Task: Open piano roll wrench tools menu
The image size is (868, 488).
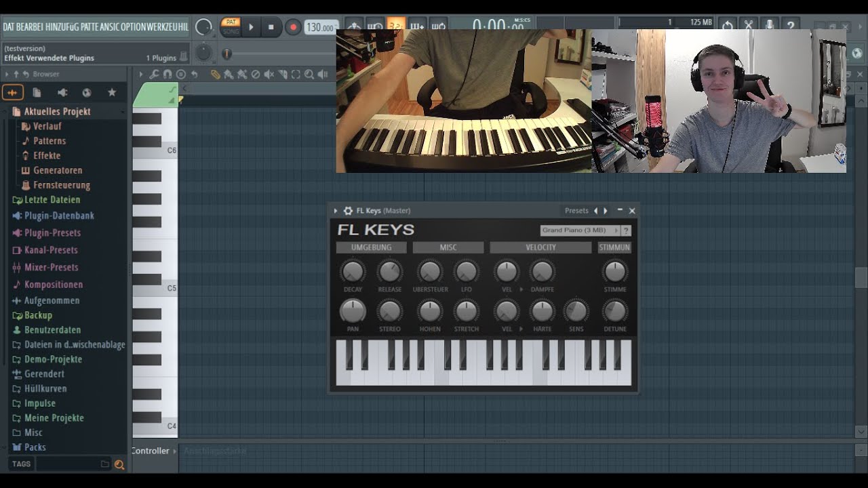Action: 154,75
